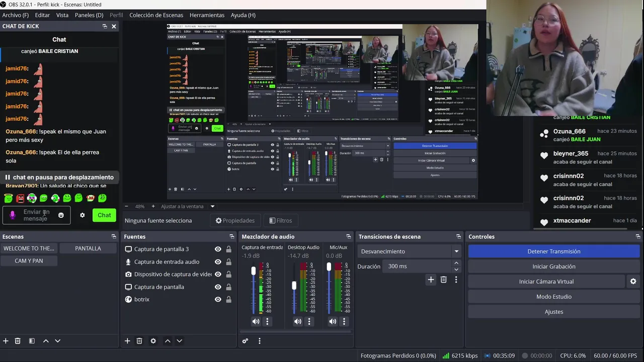The height and width of the screenshot is (362, 644).
Task: Click Iniciar Cámara Virtual button
Action: tap(546, 282)
